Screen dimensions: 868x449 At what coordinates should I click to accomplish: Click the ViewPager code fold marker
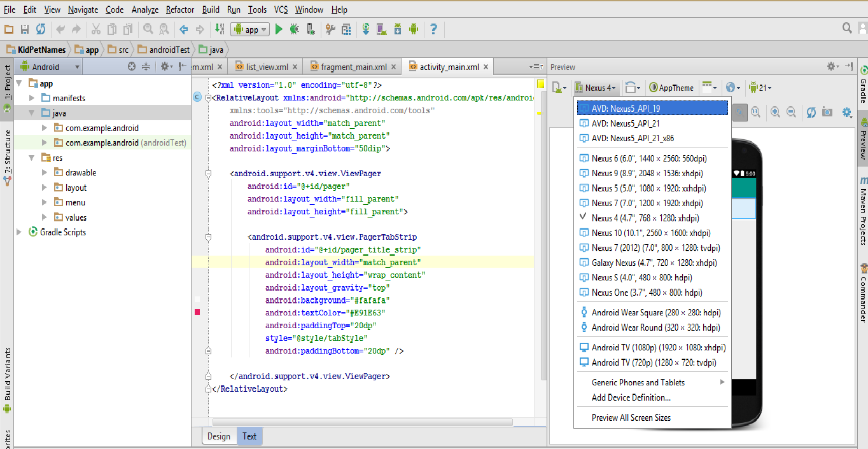[x=208, y=174]
